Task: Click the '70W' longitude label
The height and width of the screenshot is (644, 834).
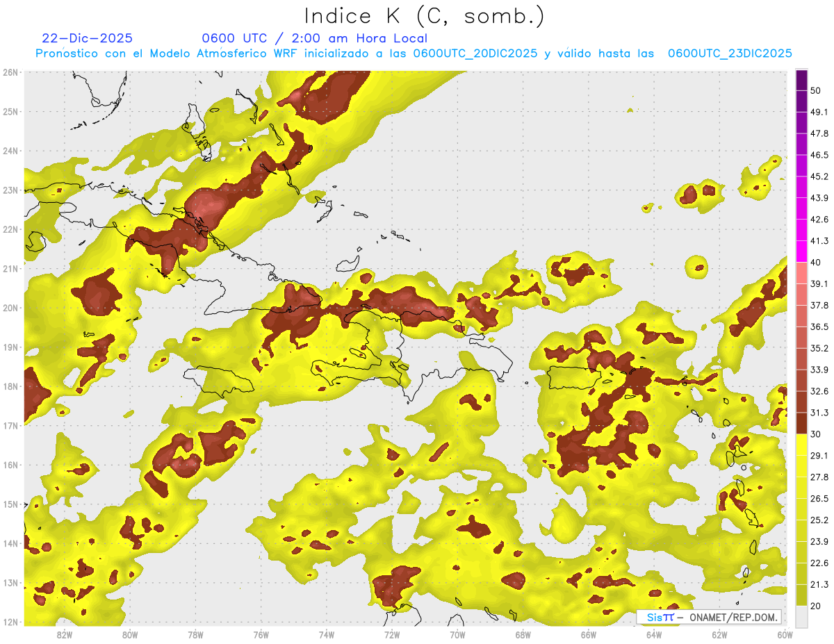Action: click(457, 634)
